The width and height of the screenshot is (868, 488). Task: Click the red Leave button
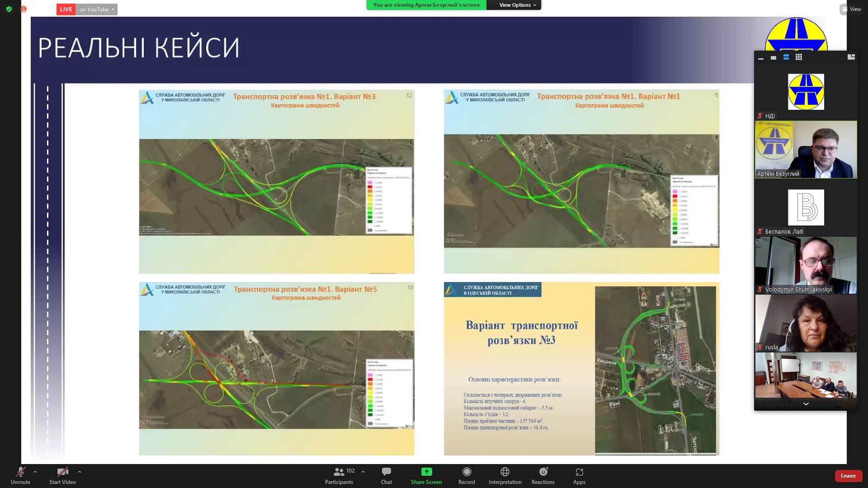coord(848,476)
